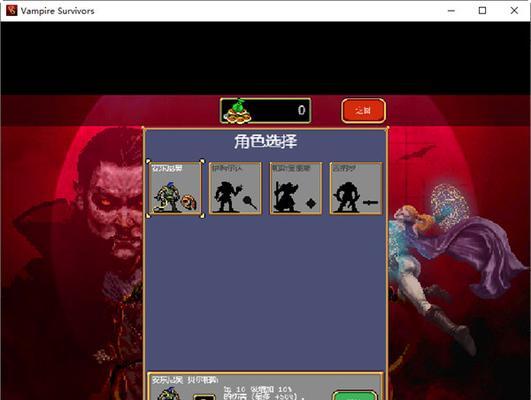531x400 pixels.
Task: Close the Vampire Survivors window
Action: pos(514,10)
